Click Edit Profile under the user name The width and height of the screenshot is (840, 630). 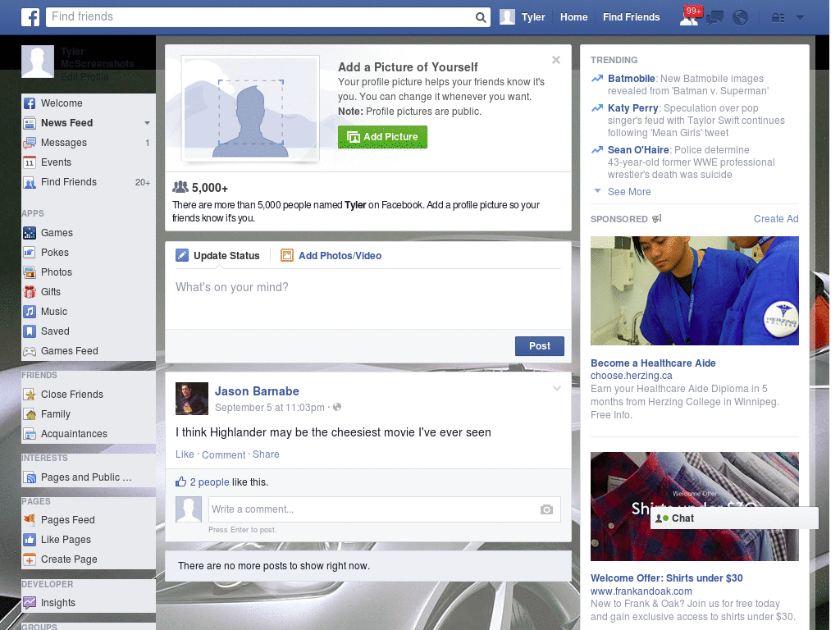84,77
